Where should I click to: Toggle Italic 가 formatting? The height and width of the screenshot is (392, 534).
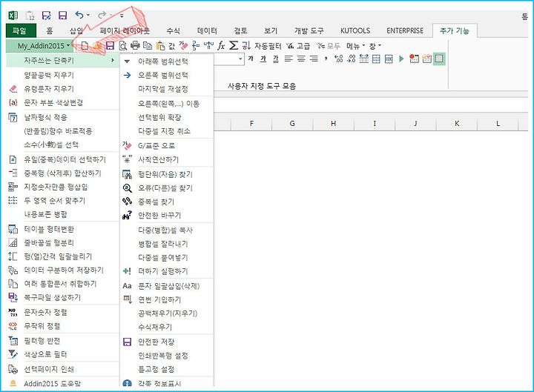[263, 59]
